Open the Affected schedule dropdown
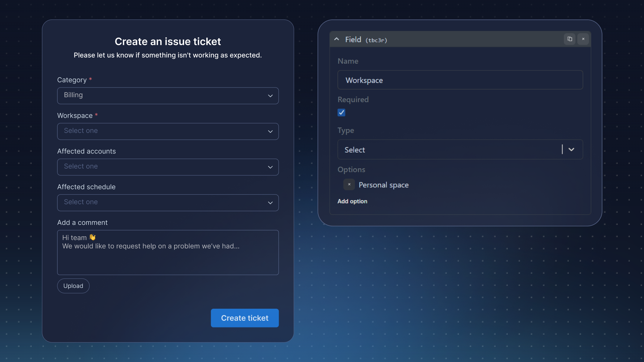The height and width of the screenshot is (362, 644). tap(168, 203)
